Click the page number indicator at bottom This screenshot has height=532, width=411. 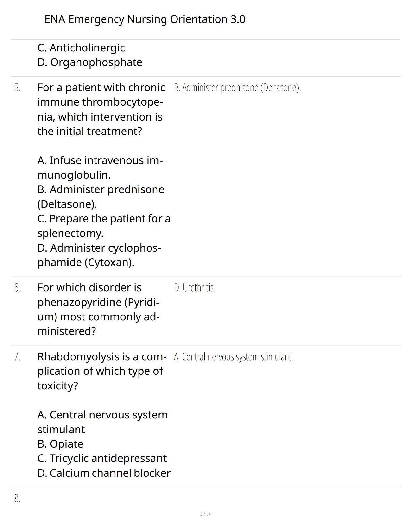[205, 514]
